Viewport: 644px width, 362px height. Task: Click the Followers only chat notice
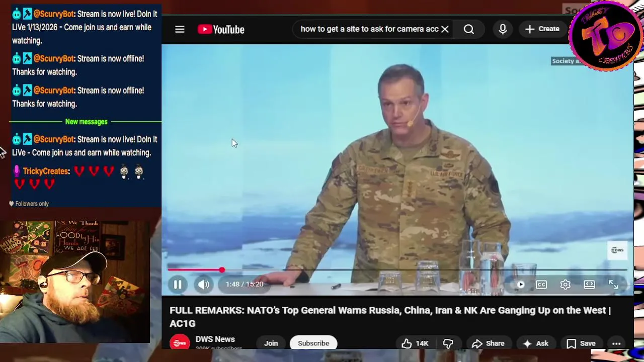29,204
